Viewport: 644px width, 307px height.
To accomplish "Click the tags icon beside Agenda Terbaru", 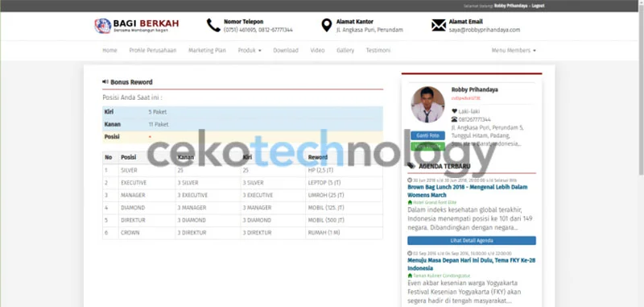I will pyautogui.click(x=411, y=166).
